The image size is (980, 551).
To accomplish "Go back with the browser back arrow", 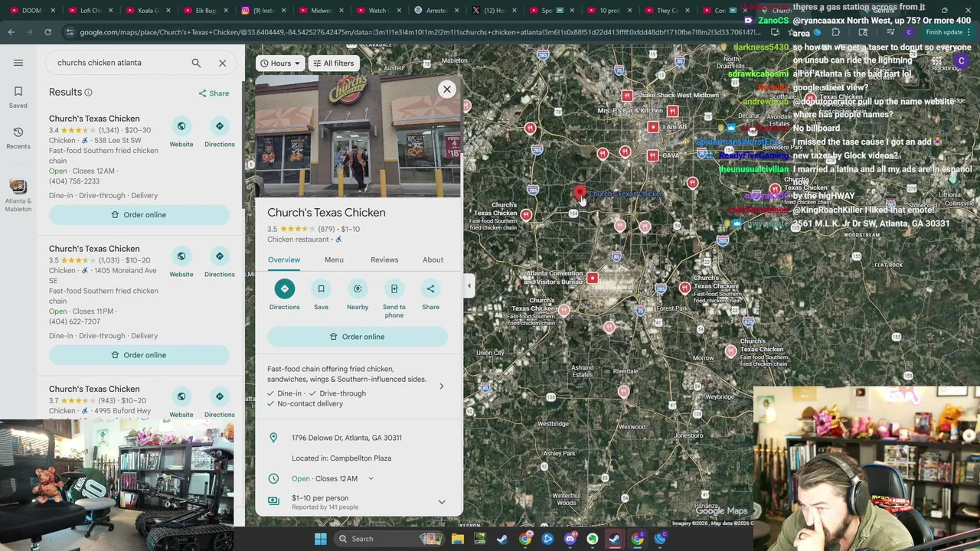I will 11,32.
